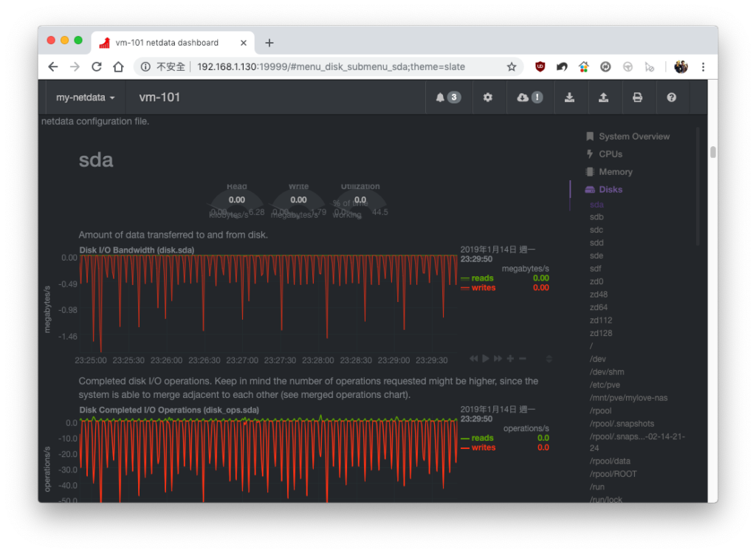Reload the page
This screenshot has width=756, height=553.
tap(97, 66)
